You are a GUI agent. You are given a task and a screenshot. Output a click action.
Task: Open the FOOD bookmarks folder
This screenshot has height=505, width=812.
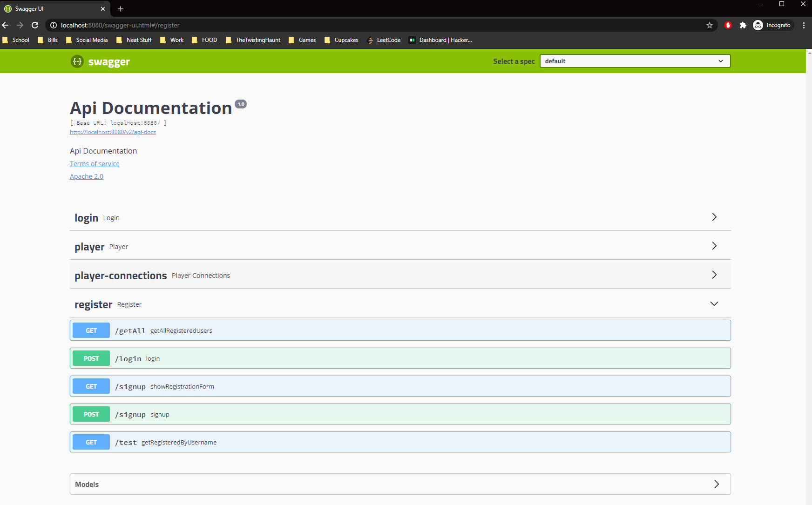click(x=204, y=40)
